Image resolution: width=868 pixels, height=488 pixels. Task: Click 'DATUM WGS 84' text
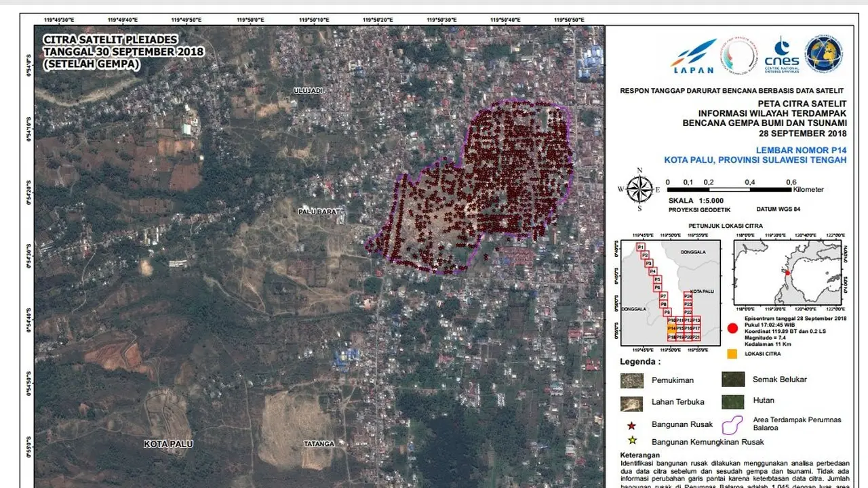tap(780, 210)
